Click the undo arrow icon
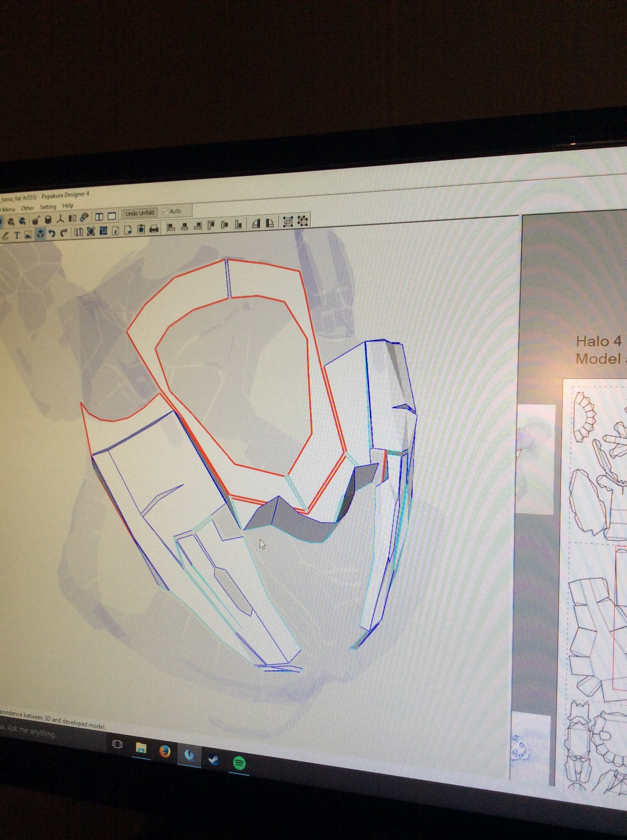The height and width of the screenshot is (840, 627). 52,234
